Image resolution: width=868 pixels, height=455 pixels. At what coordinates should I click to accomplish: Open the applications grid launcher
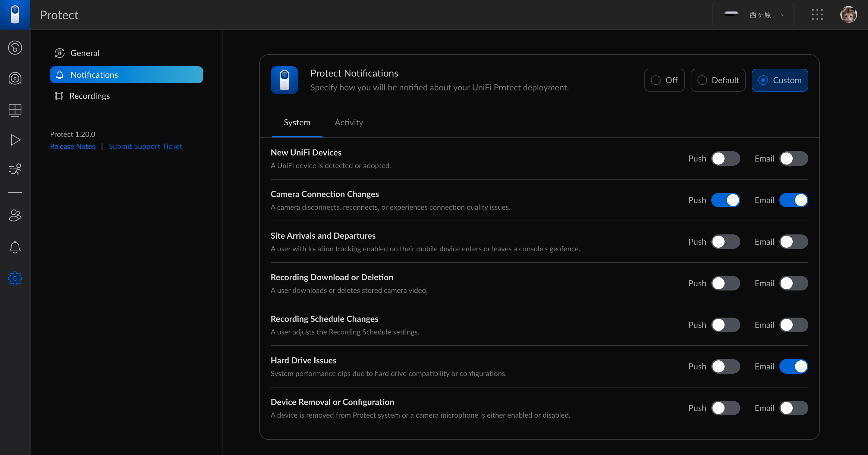[x=817, y=14]
